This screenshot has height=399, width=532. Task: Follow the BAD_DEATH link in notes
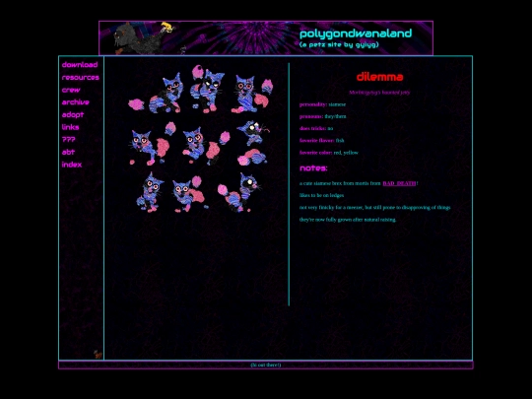(x=399, y=183)
